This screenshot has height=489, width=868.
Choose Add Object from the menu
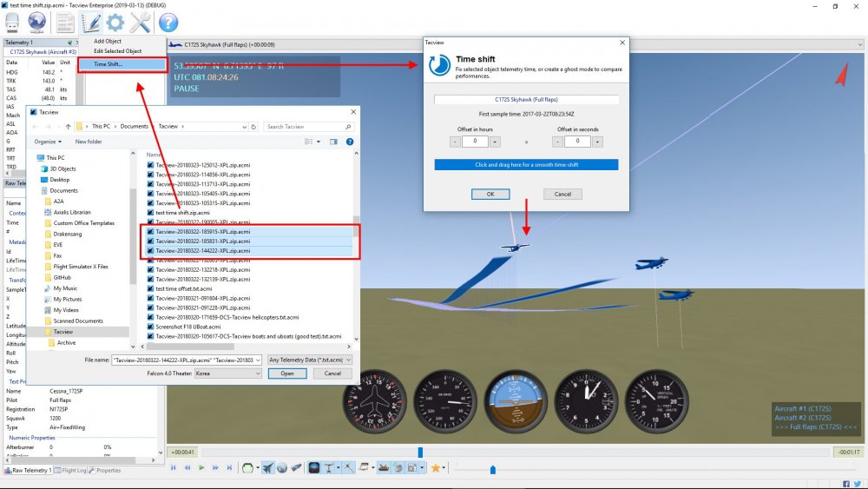pos(108,41)
